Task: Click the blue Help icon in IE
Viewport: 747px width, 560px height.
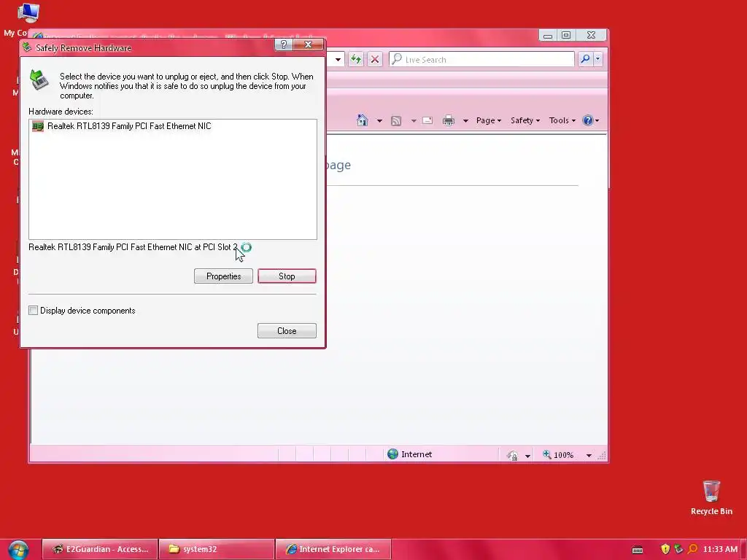Action: [x=588, y=120]
